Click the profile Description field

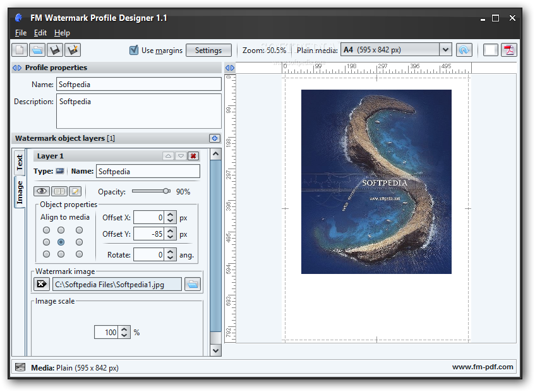(139, 111)
